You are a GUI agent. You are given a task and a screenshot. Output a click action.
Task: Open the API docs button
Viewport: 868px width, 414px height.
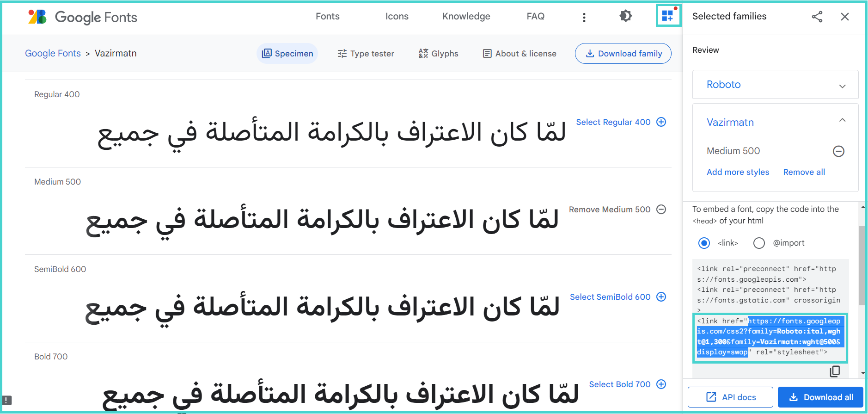click(730, 397)
